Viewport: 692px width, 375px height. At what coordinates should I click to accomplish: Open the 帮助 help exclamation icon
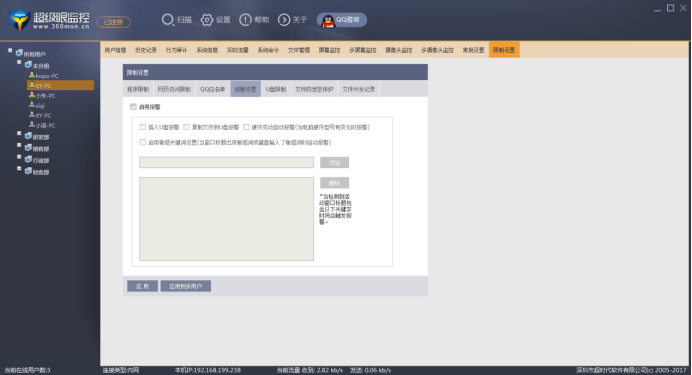(245, 20)
